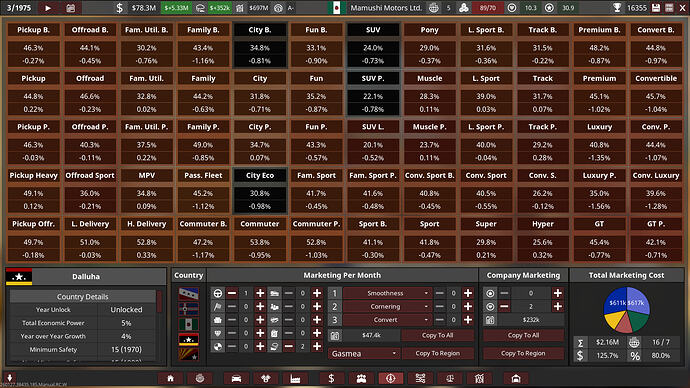Click the $47.4k monthly marketing cost field
This screenshot has width=690, height=388.
[371, 335]
